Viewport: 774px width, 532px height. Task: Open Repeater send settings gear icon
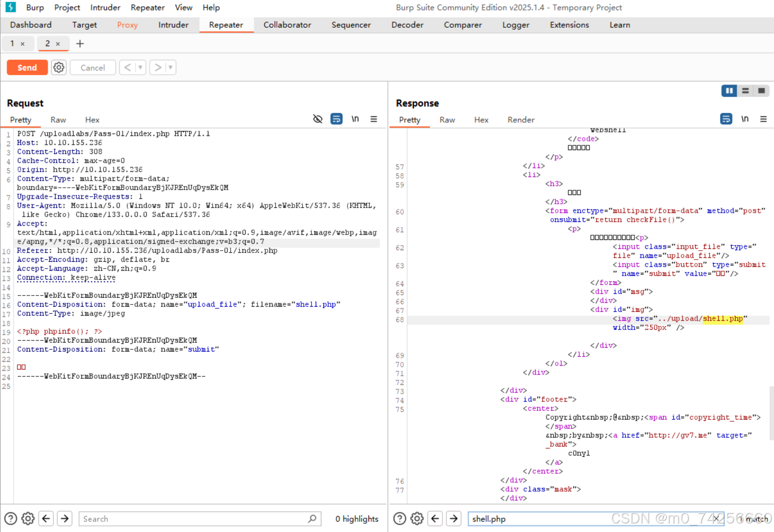(59, 68)
